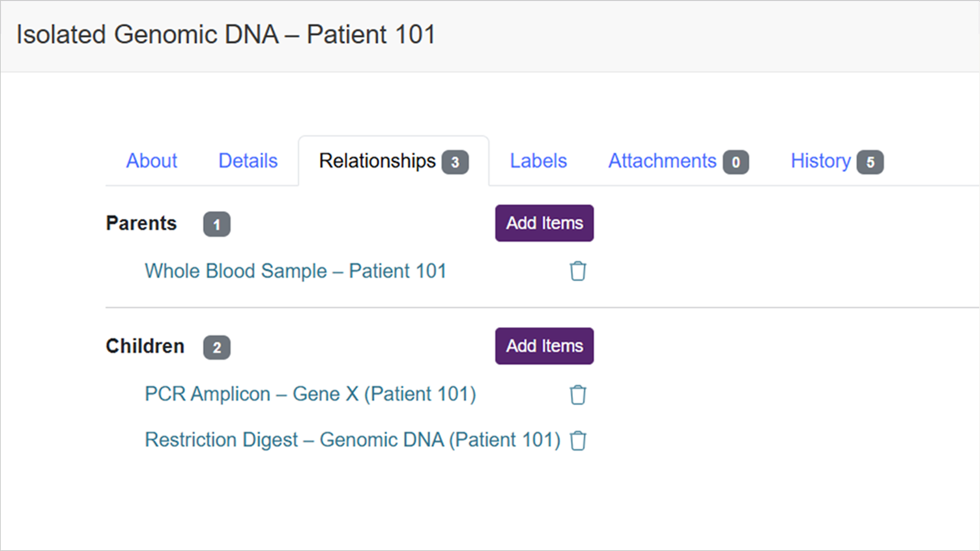Screen dimensions: 980x551
Task: Delete the Whole Blood Sample parent relationship
Action: (x=578, y=271)
